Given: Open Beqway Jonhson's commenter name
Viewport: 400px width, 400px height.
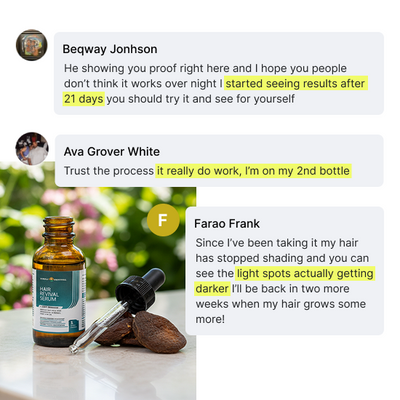Looking at the screenshot, I should coord(110,49).
